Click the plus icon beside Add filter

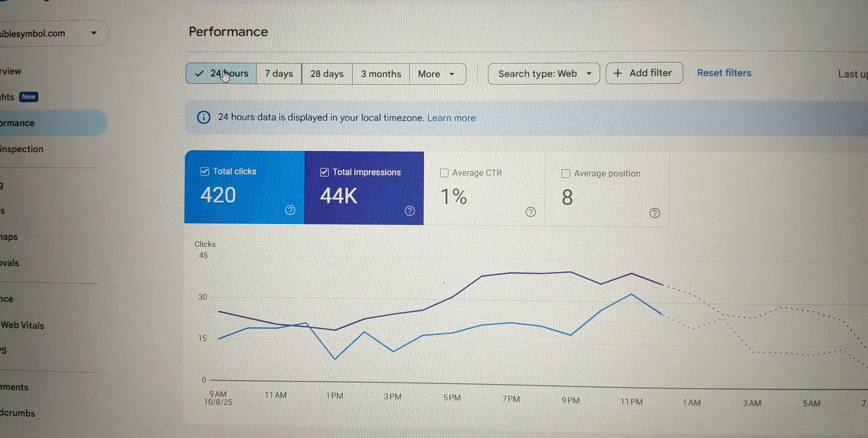(x=617, y=73)
